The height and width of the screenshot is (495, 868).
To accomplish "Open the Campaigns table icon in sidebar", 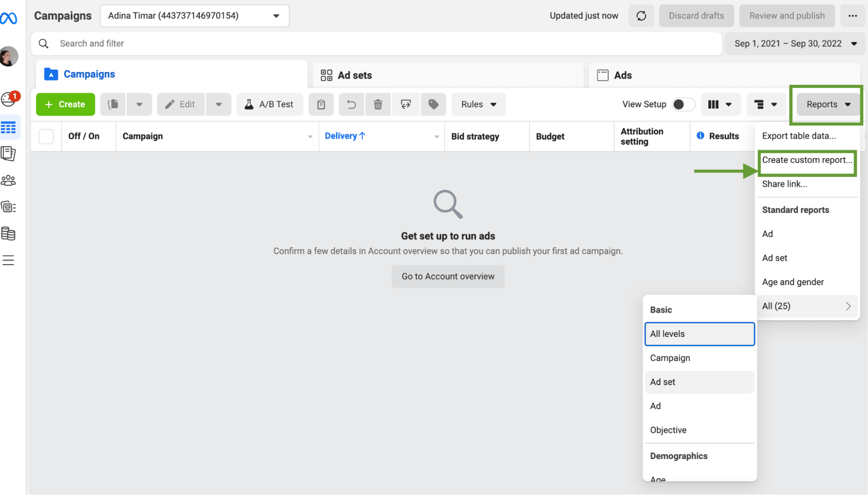I will tap(9, 127).
